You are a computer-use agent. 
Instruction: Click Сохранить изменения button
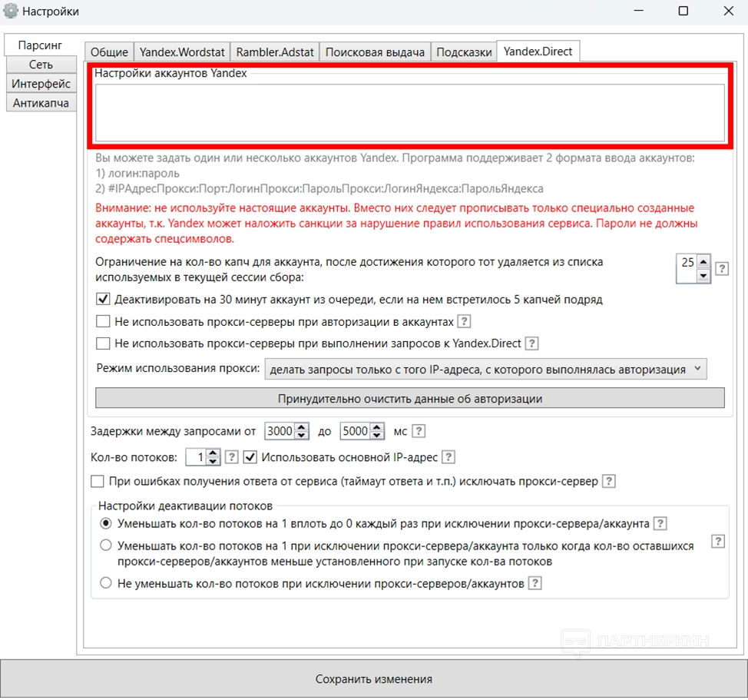click(373, 678)
